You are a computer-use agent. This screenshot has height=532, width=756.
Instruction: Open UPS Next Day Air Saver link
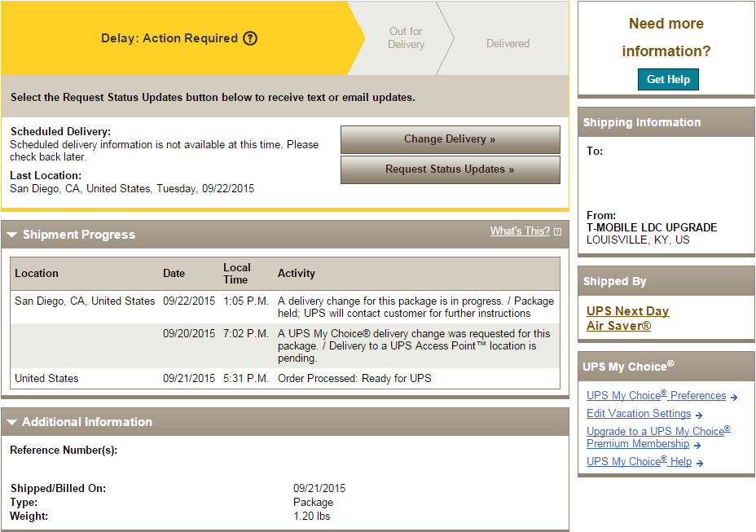627,319
